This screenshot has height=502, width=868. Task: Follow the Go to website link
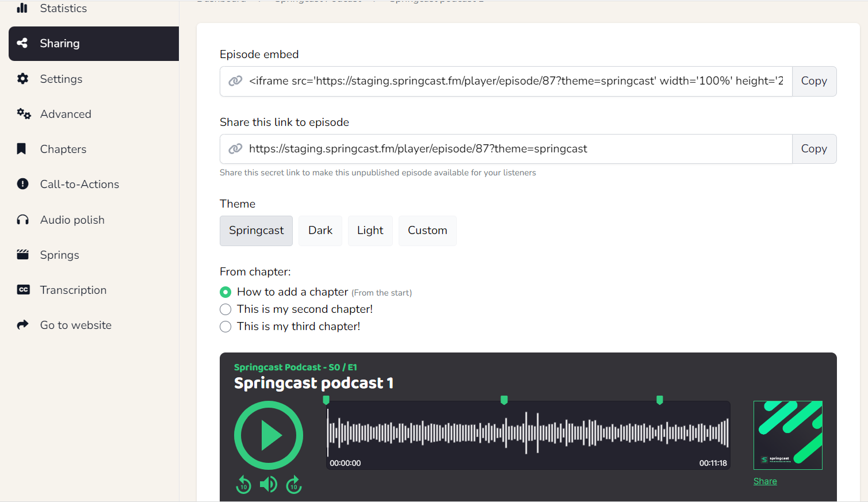coord(76,325)
